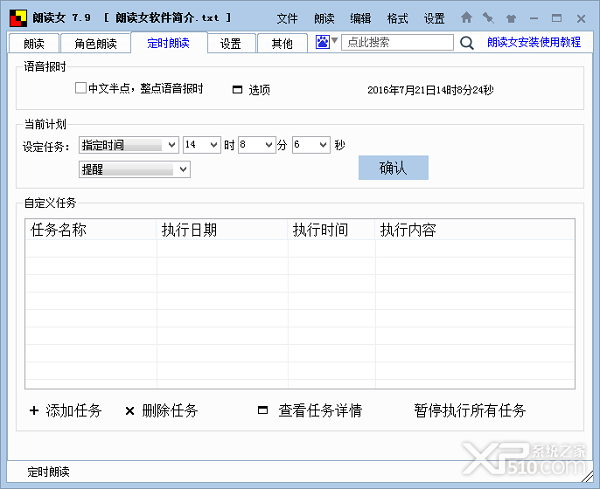Click the 执行时间 column header

(331, 230)
